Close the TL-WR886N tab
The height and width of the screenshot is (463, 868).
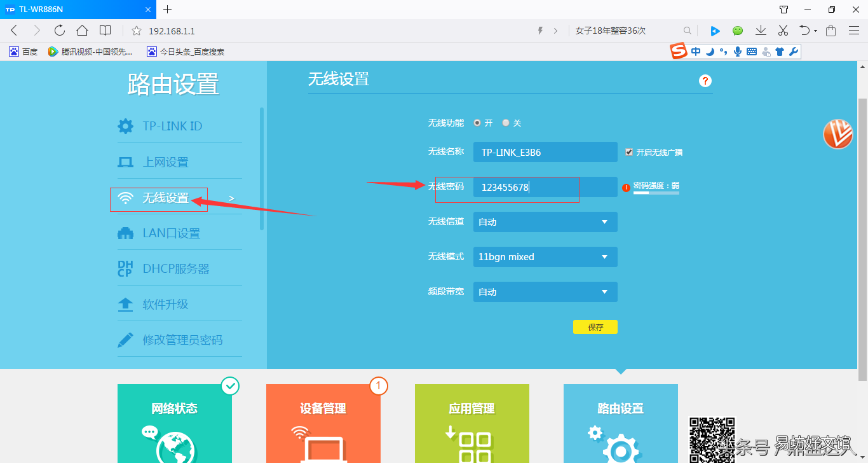click(147, 10)
